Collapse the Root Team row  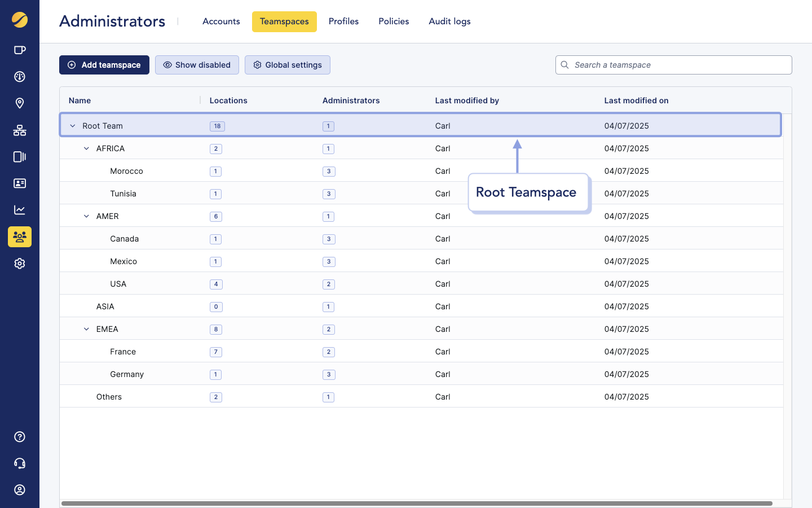[x=72, y=125]
